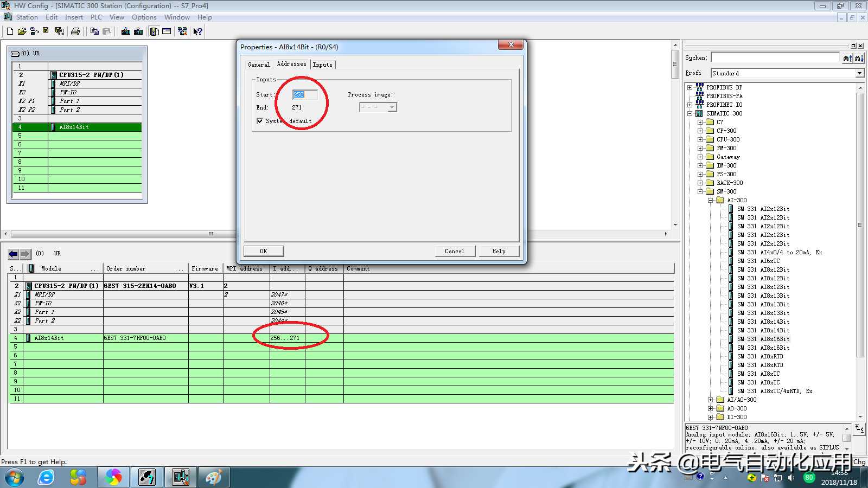Viewport: 868px width, 488px height.
Task: Click OK in Properties dialog
Action: tap(264, 251)
